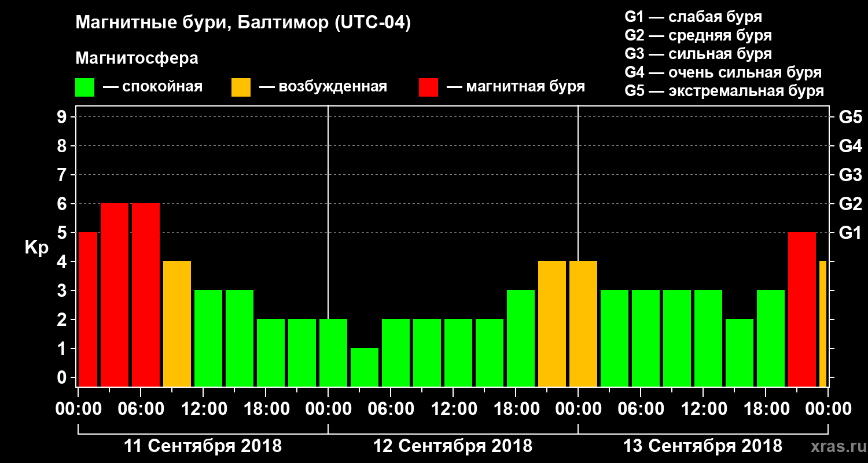The height and width of the screenshot is (463, 868).
Task: Click the green Kp 3 bar on 12 September
Action: click(521, 339)
